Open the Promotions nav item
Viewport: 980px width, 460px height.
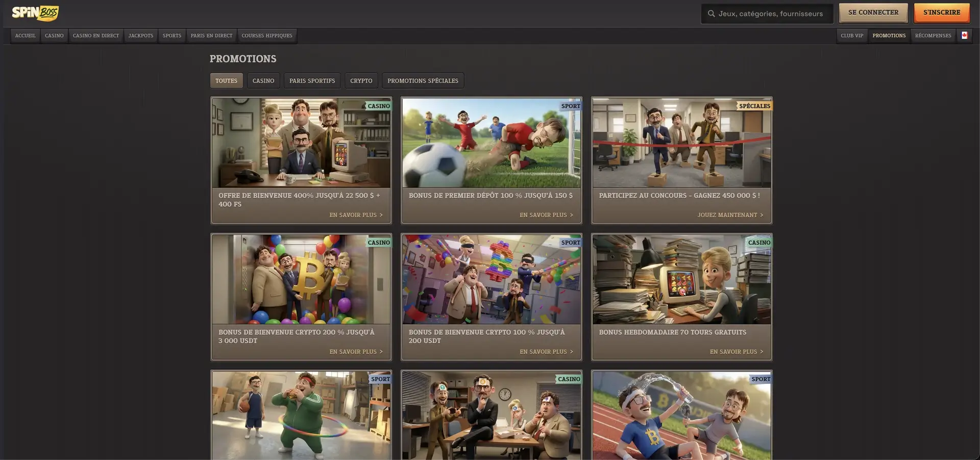pos(889,36)
